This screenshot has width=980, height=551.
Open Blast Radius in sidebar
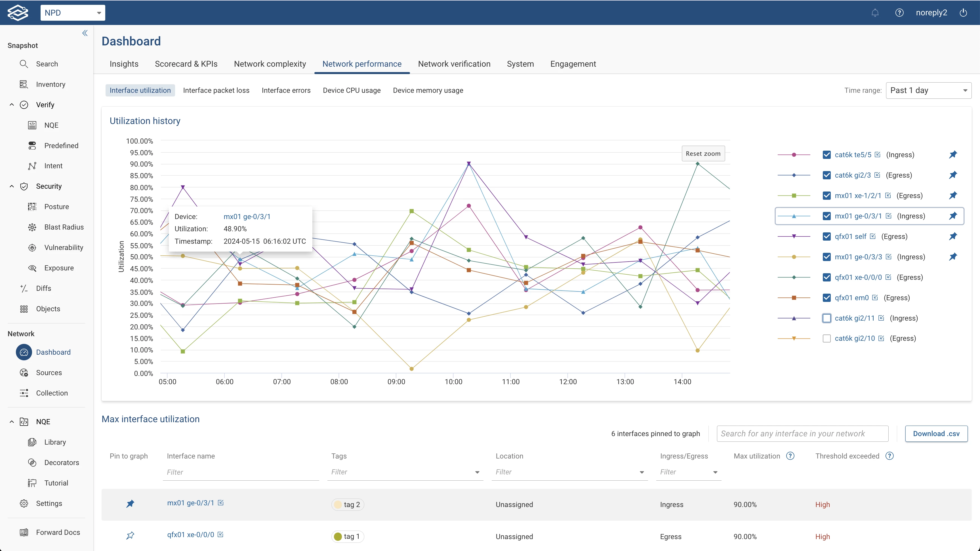(x=64, y=227)
